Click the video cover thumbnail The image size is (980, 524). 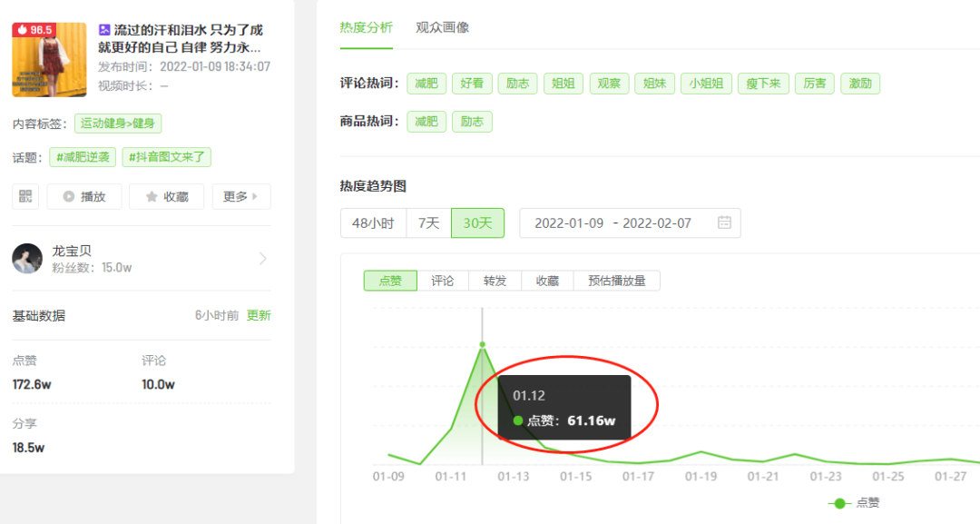coord(49,59)
